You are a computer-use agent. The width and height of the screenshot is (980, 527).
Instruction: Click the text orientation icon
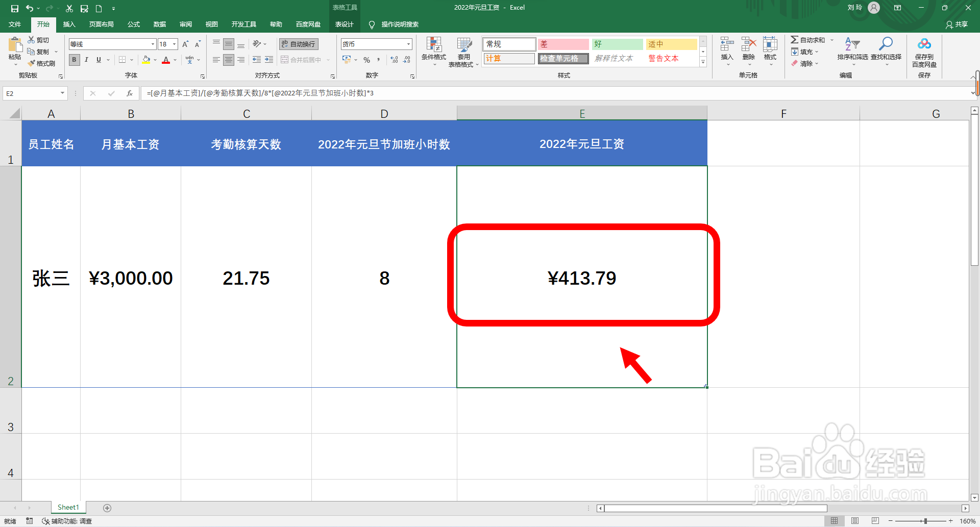coord(257,44)
